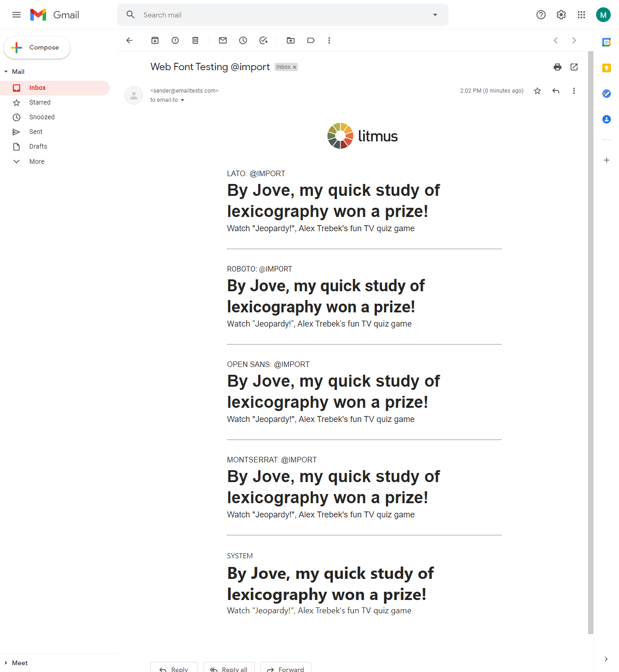
Task: Open Google Keep in the side panel
Action: [606, 67]
